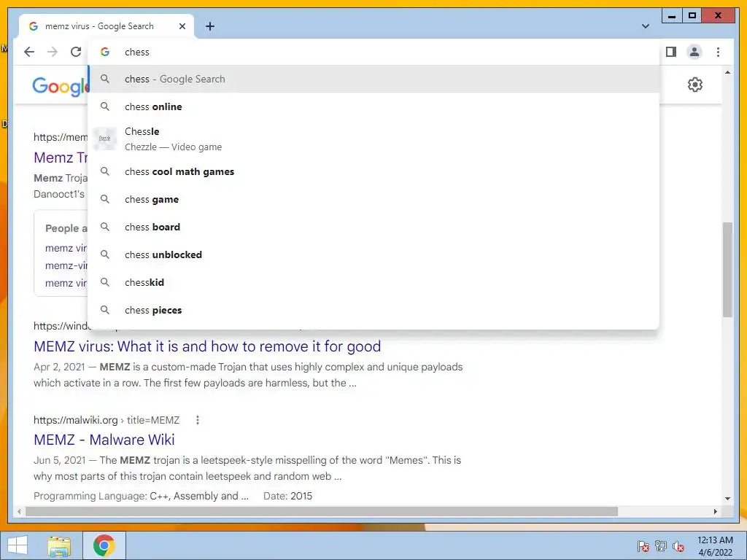Select suggestion chess cool math games
747x560 pixels.
[x=374, y=171]
